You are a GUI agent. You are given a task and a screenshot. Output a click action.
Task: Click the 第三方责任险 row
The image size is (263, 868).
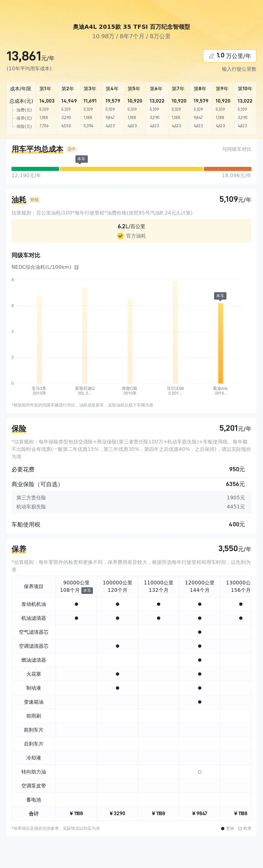(131, 498)
